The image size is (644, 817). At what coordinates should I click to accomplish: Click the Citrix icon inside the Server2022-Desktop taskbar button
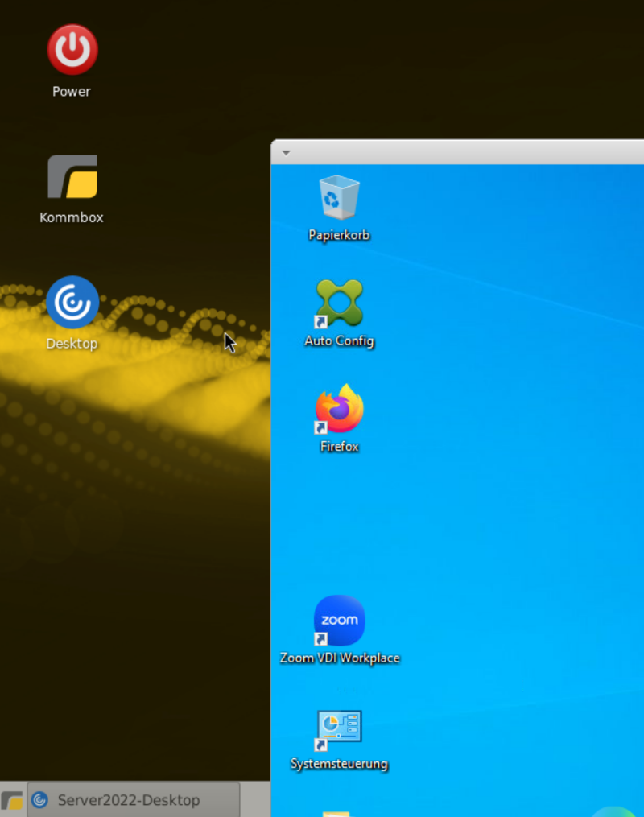coord(39,800)
